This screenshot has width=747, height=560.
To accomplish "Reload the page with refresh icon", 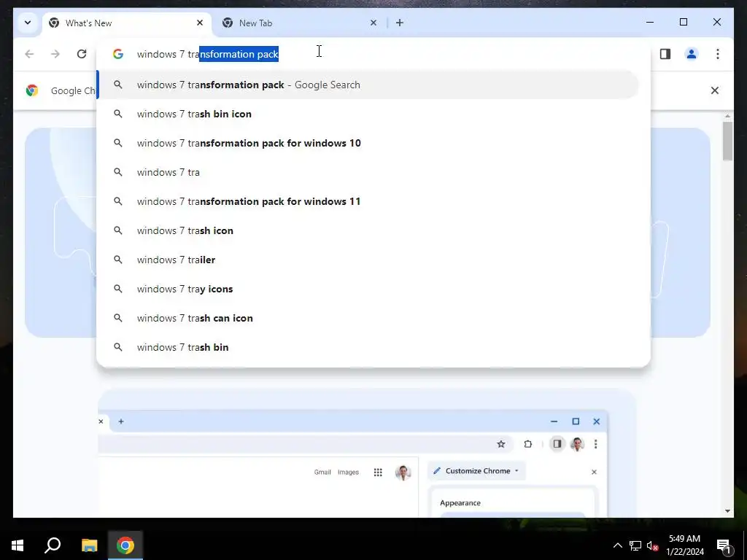I will click(x=82, y=54).
